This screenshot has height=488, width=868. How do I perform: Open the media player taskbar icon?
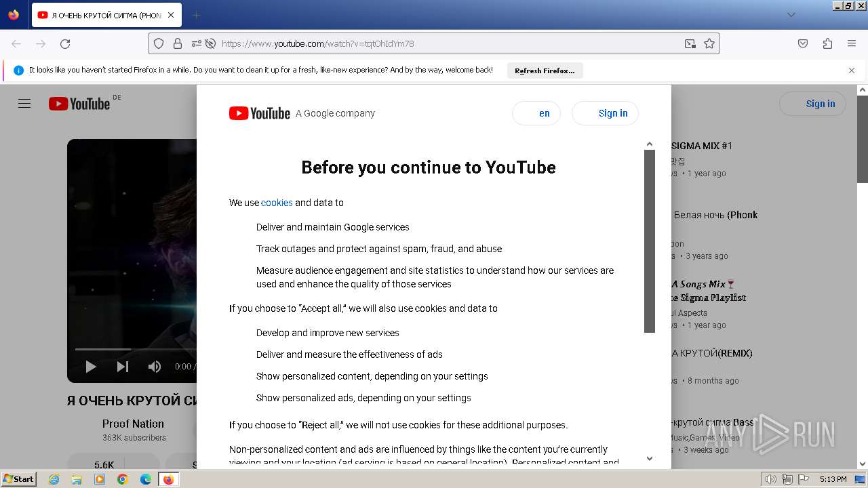[100, 479]
